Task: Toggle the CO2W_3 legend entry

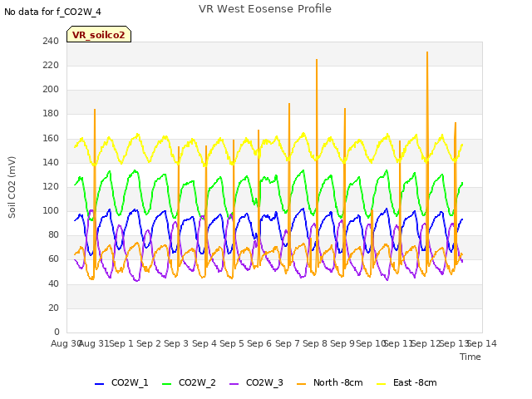Action: pyautogui.click(x=256, y=383)
